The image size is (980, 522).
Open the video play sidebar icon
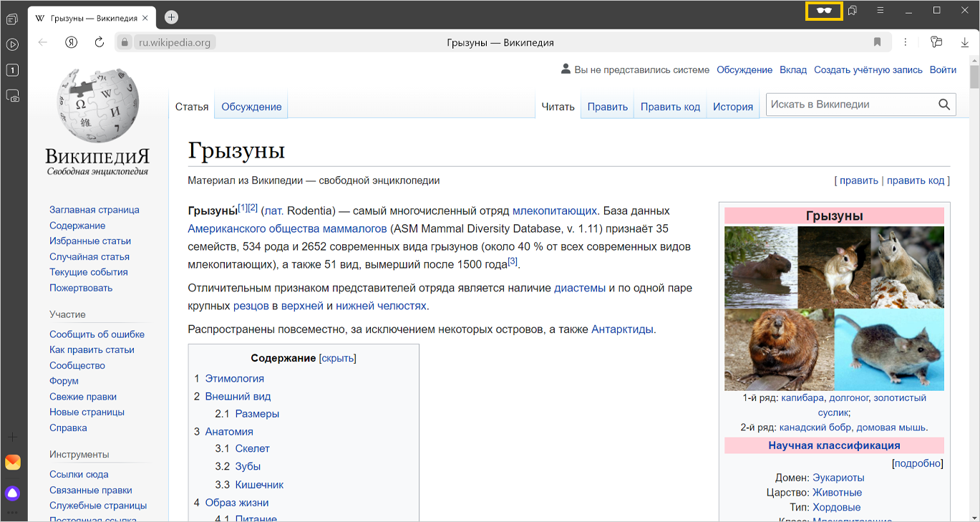(12, 44)
